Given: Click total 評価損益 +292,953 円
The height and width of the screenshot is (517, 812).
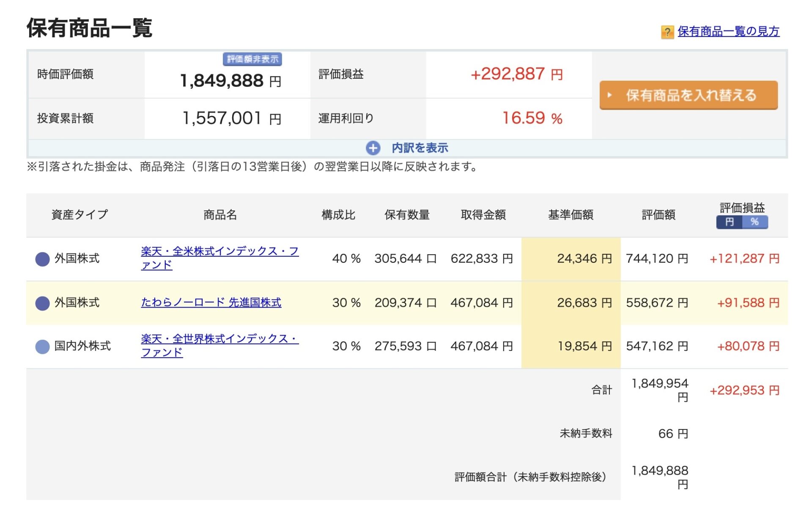Looking at the screenshot, I should (744, 390).
